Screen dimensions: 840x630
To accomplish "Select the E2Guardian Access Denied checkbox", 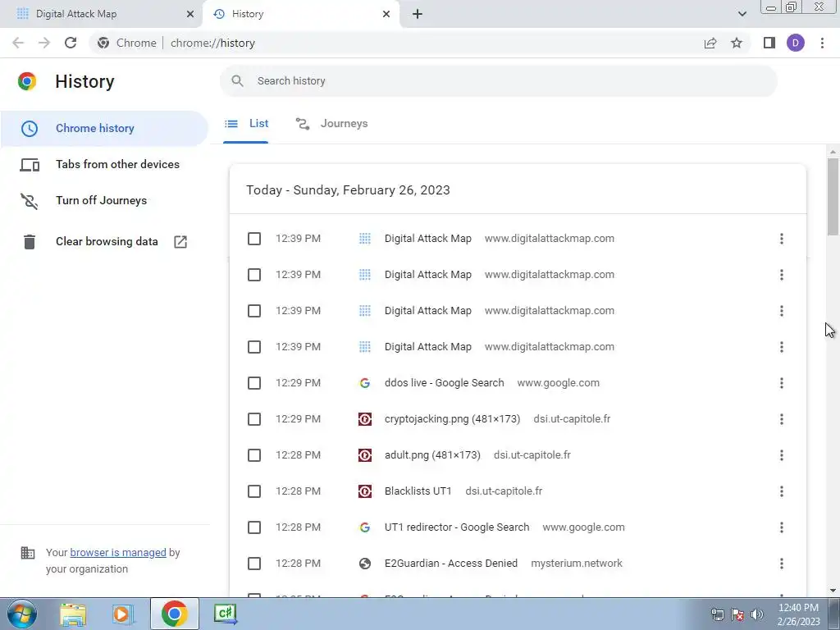I will 254,564.
